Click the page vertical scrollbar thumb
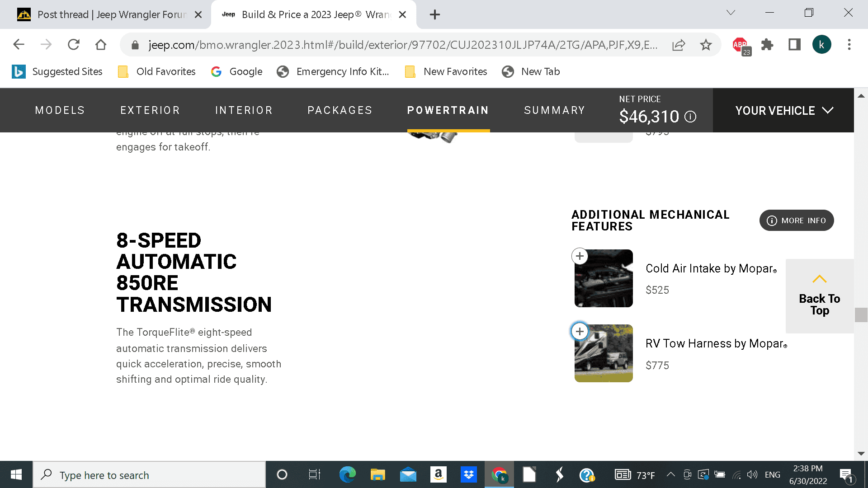868x488 pixels. 861,314
